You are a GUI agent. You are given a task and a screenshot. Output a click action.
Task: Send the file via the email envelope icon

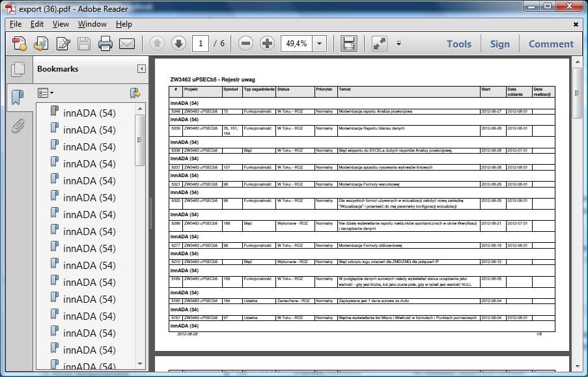[127, 44]
